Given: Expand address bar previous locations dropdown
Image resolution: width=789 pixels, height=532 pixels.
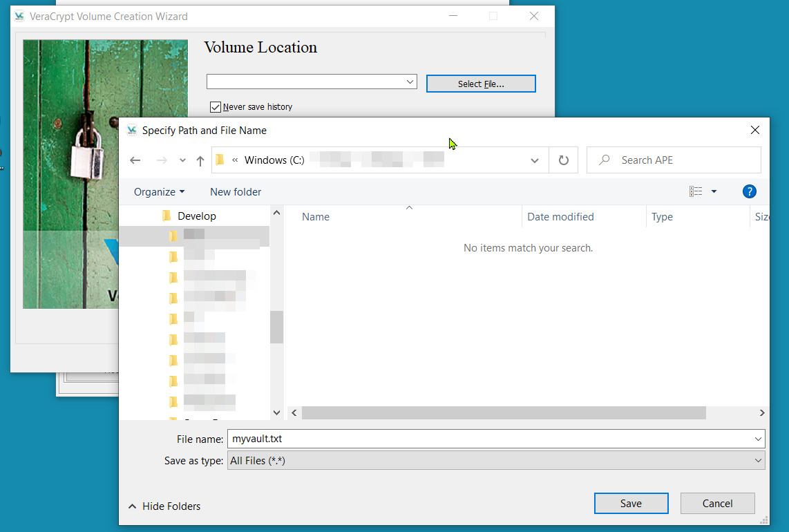Looking at the screenshot, I should 534,160.
